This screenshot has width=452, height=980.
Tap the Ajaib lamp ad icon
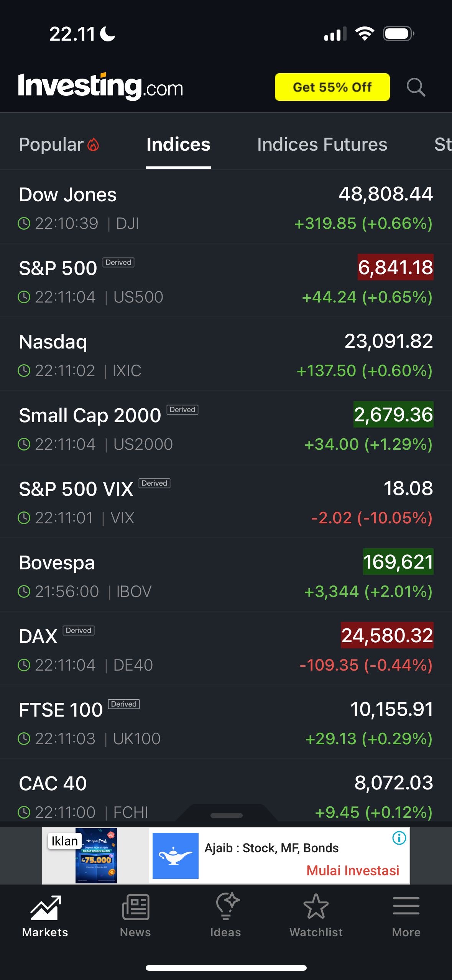point(176,856)
